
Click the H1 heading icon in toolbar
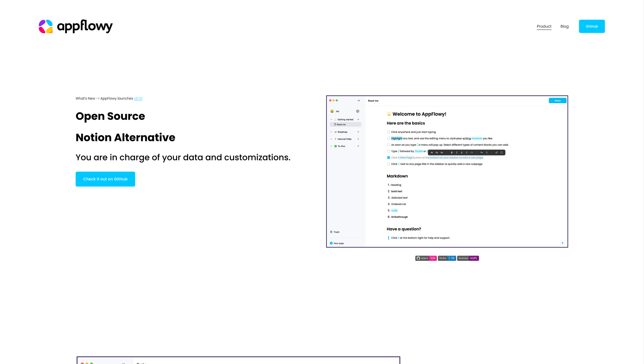[x=432, y=153]
